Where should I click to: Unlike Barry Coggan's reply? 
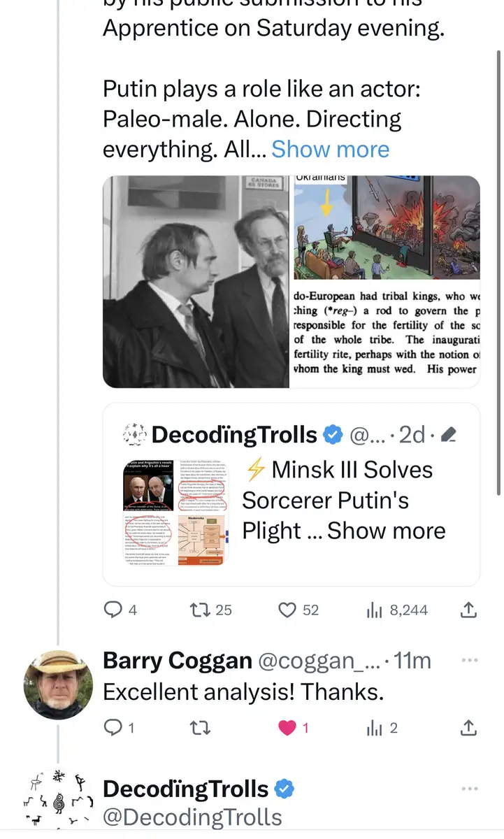tap(287, 728)
